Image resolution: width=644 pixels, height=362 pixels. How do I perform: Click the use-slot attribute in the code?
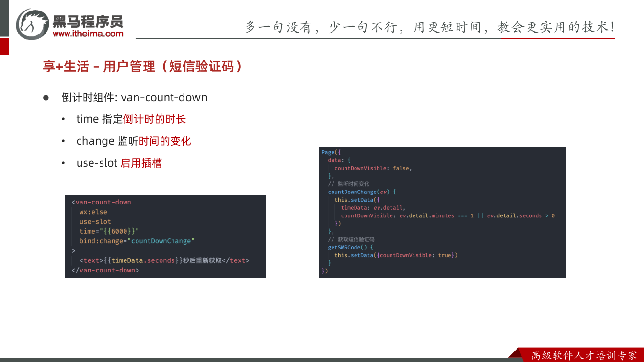95,222
